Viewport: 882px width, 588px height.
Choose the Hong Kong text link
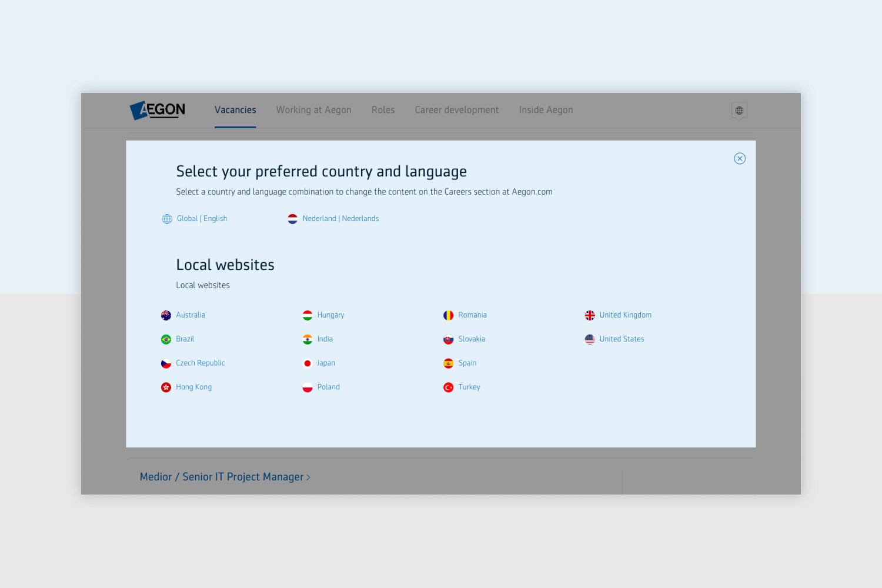coord(194,387)
